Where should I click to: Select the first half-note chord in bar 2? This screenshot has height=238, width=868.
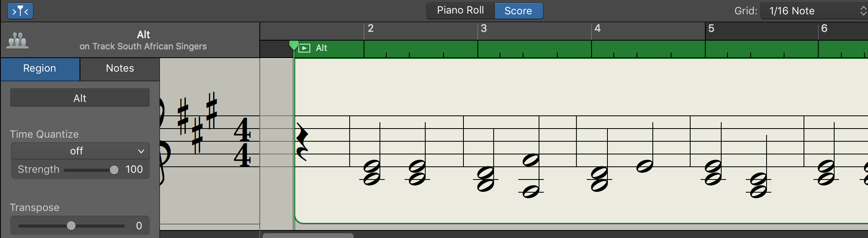click(372, 172)
